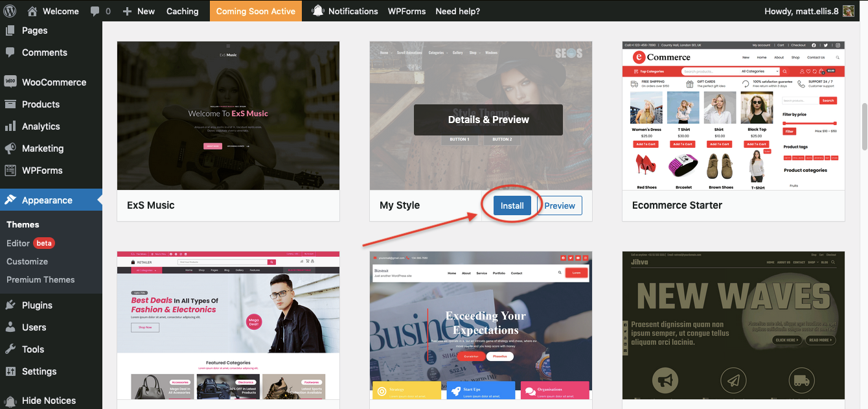This screenshot has width=868, height=409.
Task: Open the Editor beta submenu item
Action: click(x=30, y=243)
